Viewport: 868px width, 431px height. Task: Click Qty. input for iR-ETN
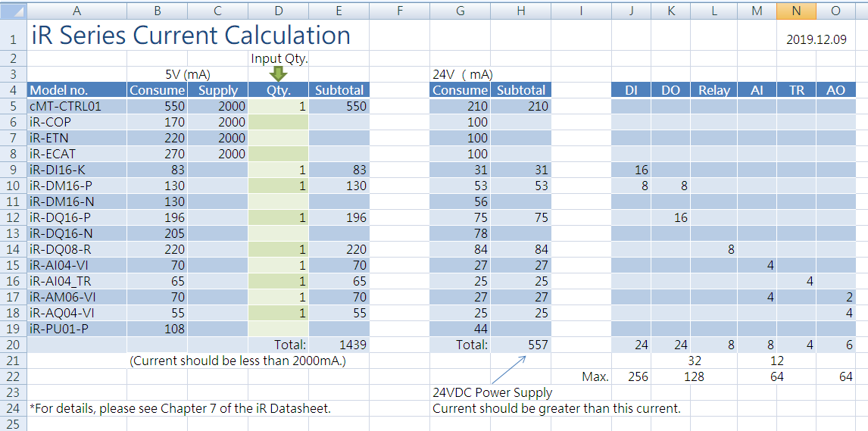[x=279, y=138]
